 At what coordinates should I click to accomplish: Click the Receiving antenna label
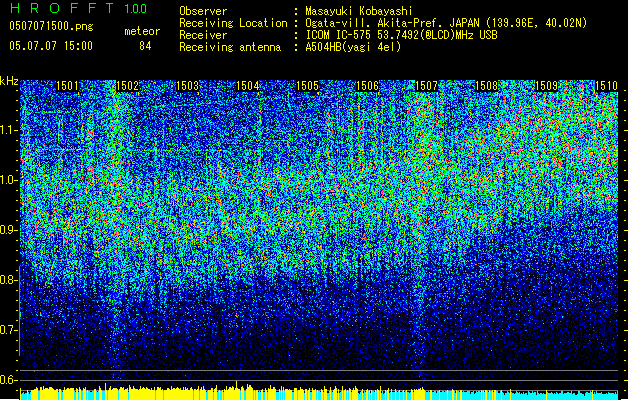click(230, 47)
